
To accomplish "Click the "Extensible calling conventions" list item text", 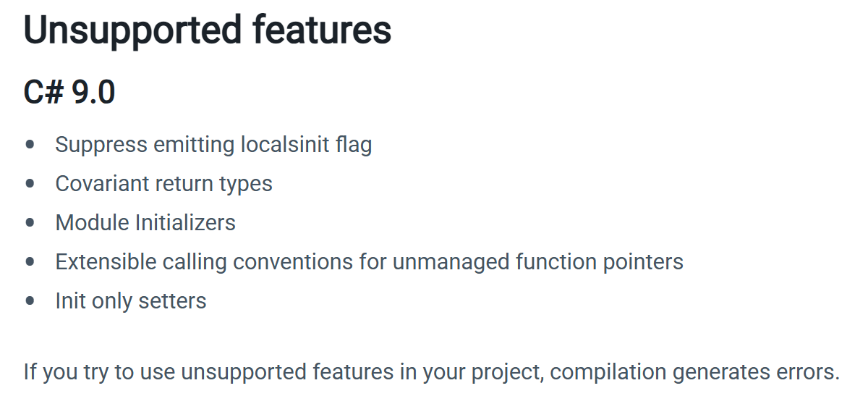I will [x=369, y=261].
